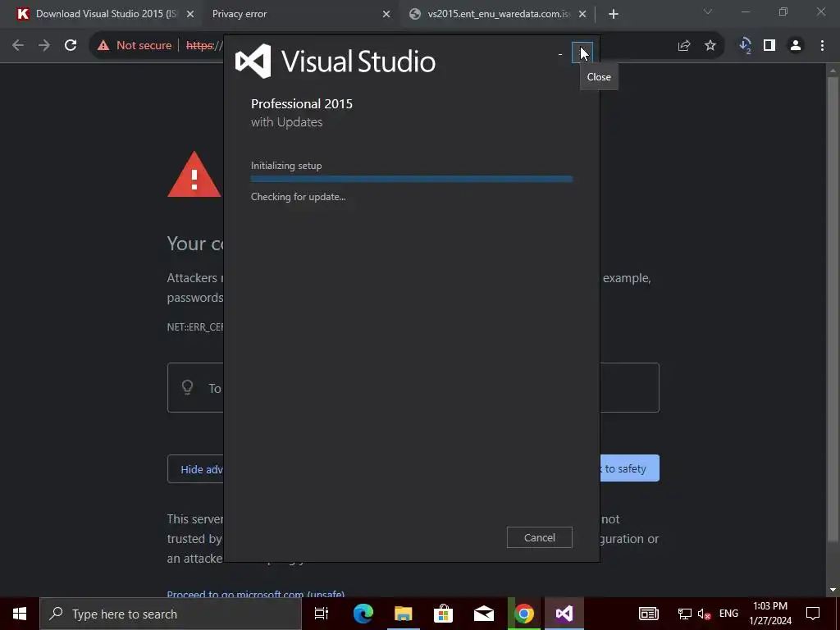The height and width of the screenshot is (630, 840).
Task: Open Windows notification center
Action: click(x=813, y=614)
